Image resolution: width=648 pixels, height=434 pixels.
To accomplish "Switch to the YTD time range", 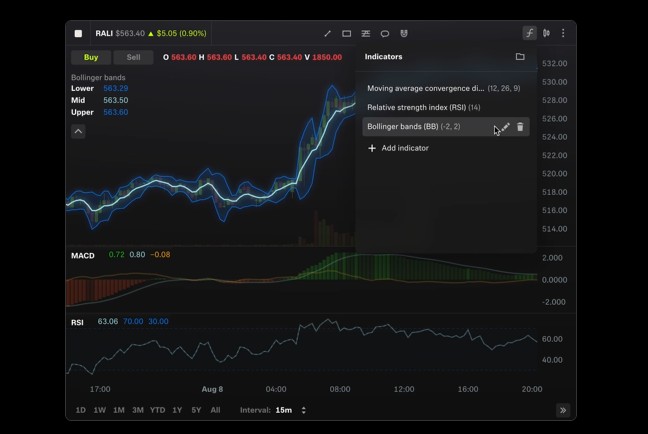I will (157, 410).
